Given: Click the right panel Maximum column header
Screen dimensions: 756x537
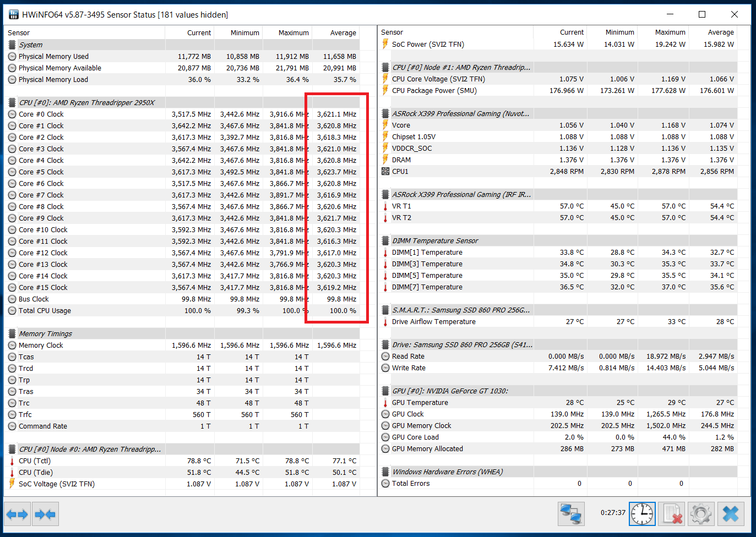Looking at the screenshot, I should pos(664,32).
